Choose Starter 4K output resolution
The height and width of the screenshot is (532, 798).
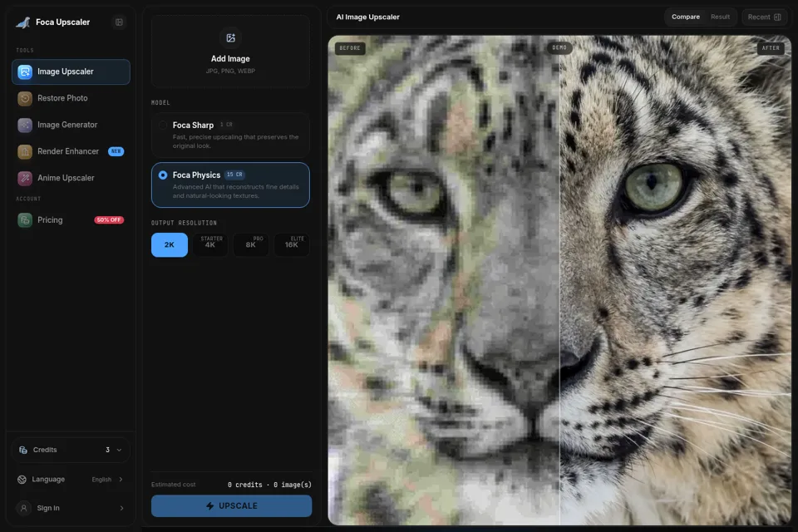pos(210,245)
